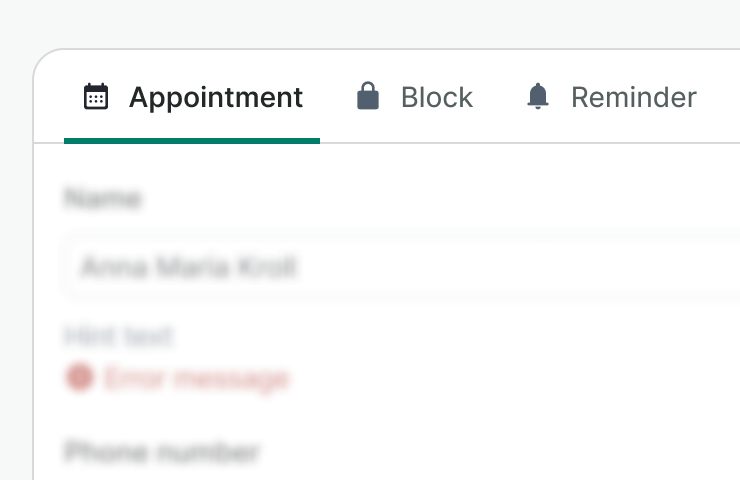Click the Hint text below Name field
The image size is (740, 480).
pyautogui.click(x=118, y=336)
